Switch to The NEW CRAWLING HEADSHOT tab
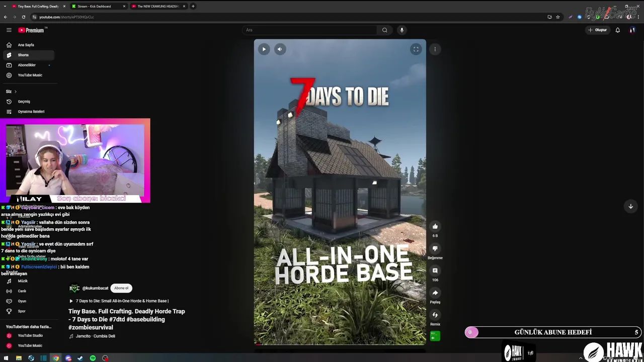The width and height of the screenshot is (644, 362). pyautogui.click(x=158, y=6)
